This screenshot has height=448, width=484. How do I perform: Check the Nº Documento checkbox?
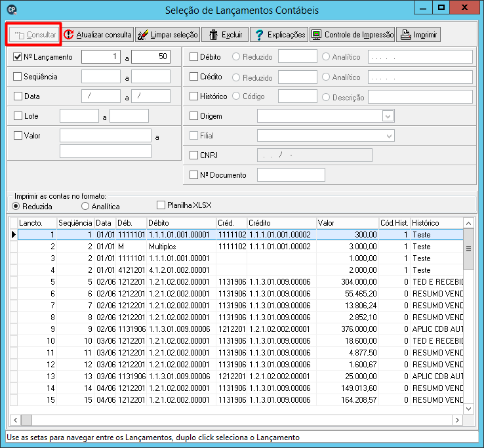point(193,175)
